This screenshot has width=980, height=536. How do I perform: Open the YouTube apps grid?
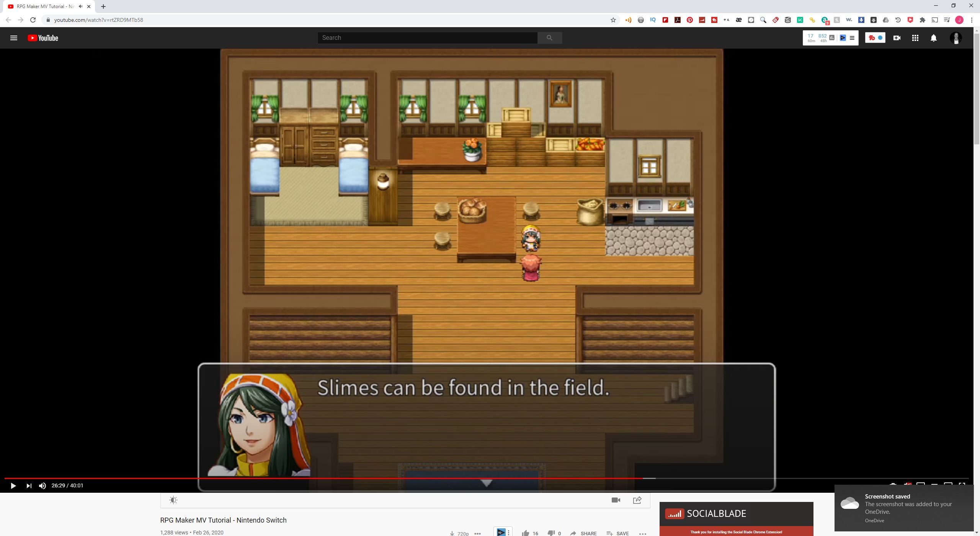tap(915, 38)
